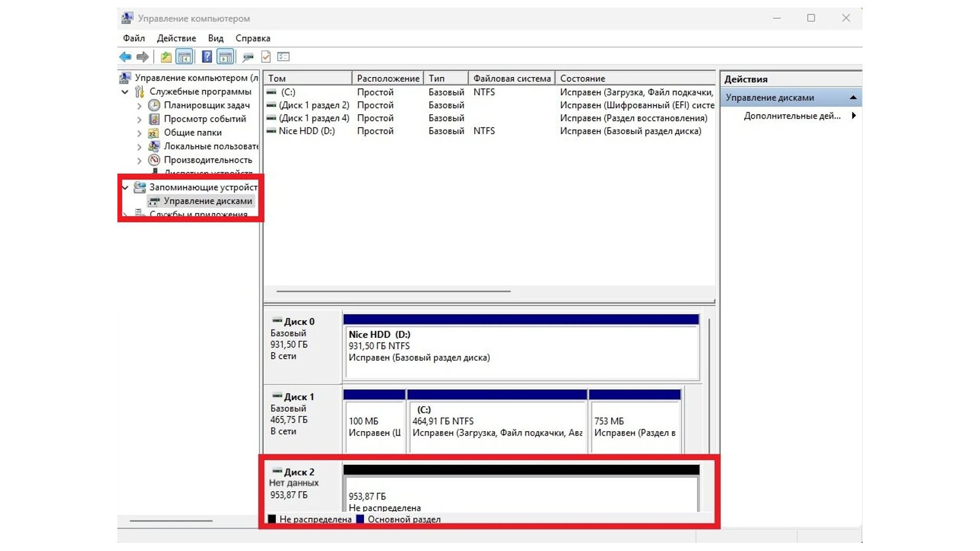Click the Rescan disks toolbar icon
This screenshot has height=551, width=980.
[248, 57]
